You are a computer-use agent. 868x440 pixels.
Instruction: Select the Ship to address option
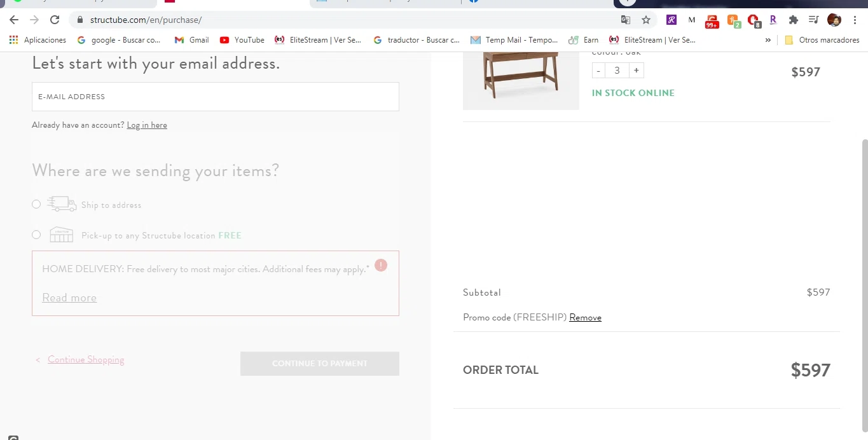pos(36,204)
